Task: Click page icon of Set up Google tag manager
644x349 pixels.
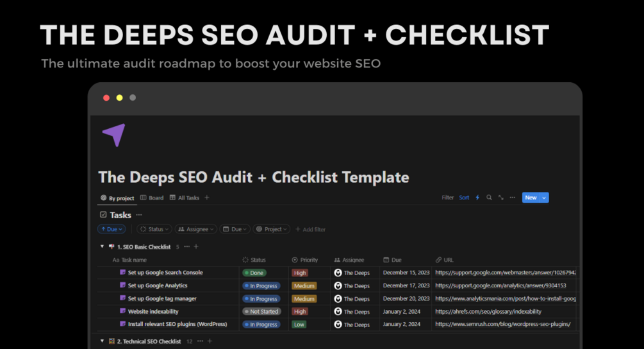Action: 122,298
